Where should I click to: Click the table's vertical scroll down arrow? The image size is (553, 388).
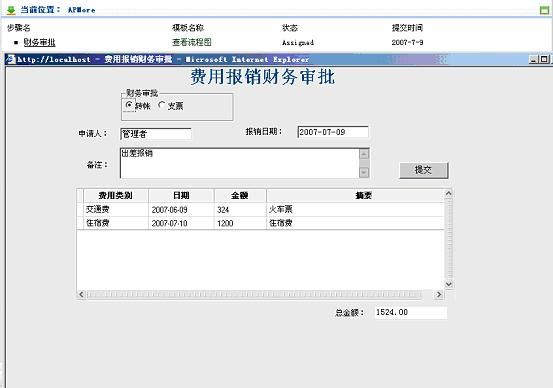click(449, 284)
